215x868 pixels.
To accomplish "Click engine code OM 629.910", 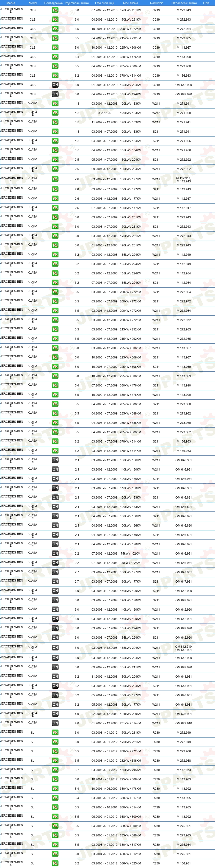I will tap(184, 724).
